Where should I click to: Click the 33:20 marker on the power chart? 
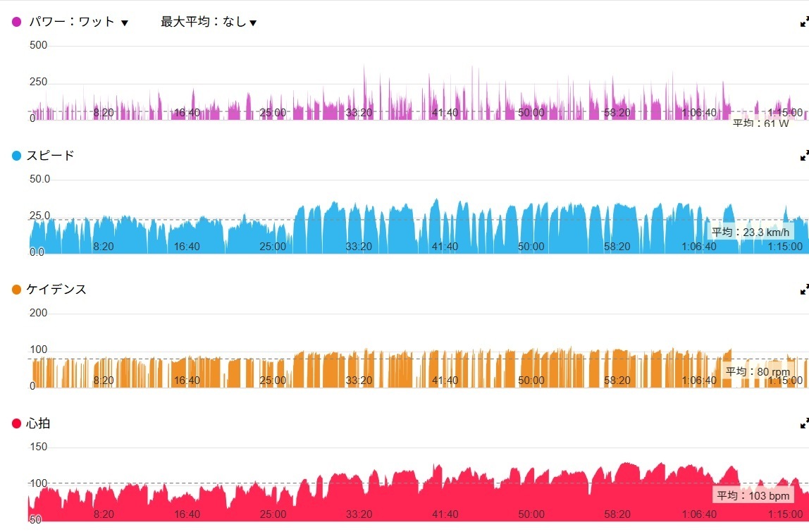pos(359,112)
